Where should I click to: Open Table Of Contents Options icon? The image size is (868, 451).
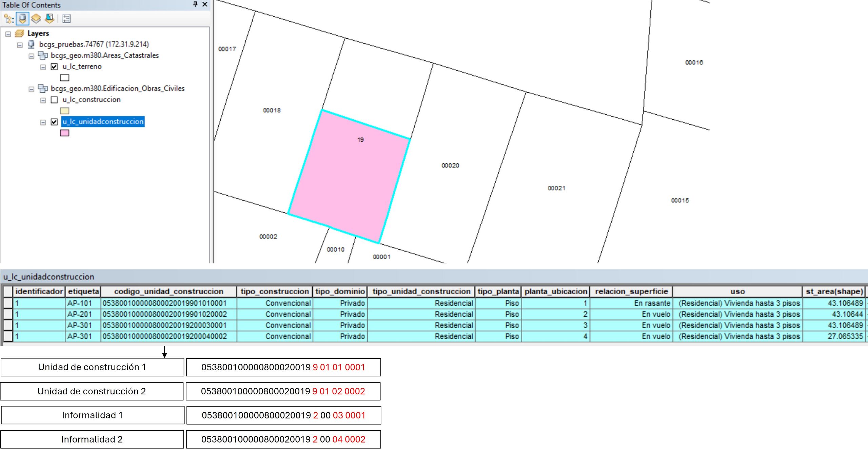point(66,19)
